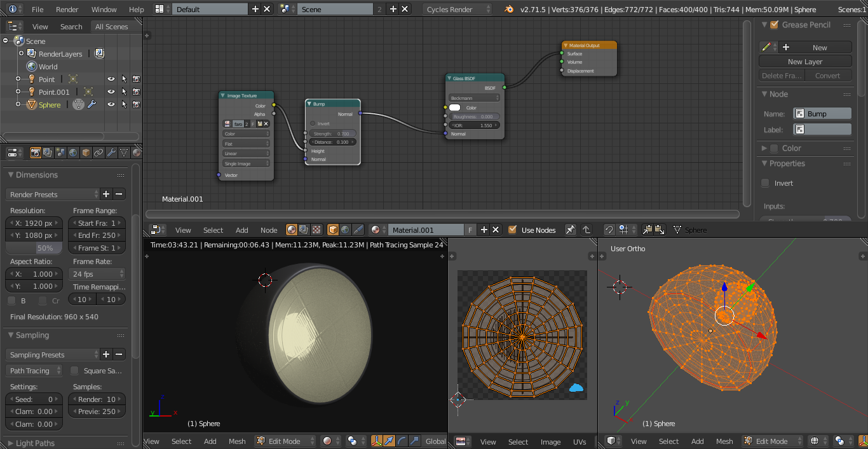Click the node Name field containing Bump
The image size is (868, 449).
[822, 114]
